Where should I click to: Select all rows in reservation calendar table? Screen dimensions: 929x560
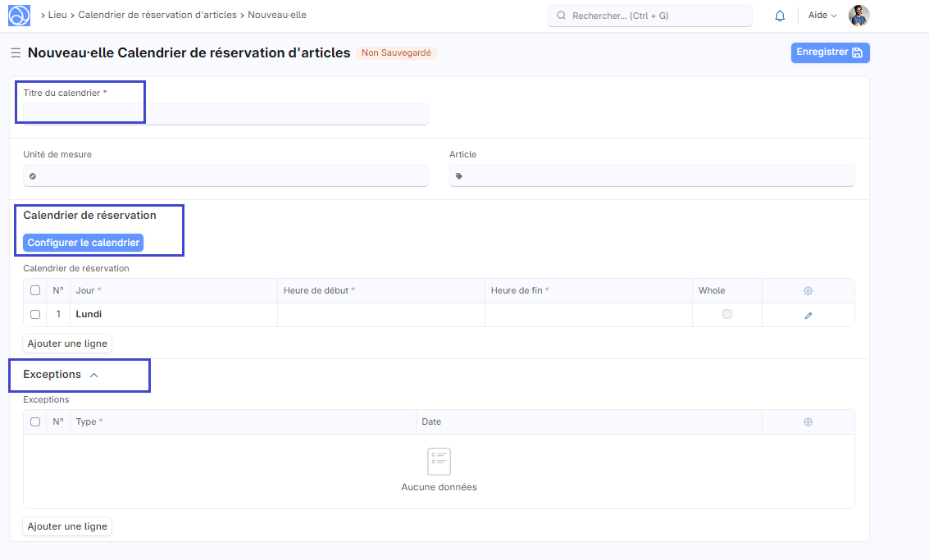(x=35, y=290)
